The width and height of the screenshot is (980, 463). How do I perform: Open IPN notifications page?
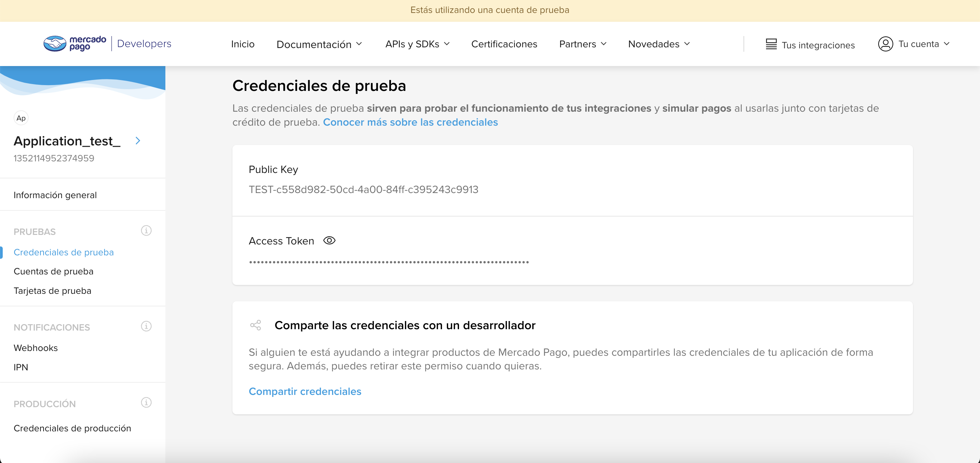coord(21,367)
